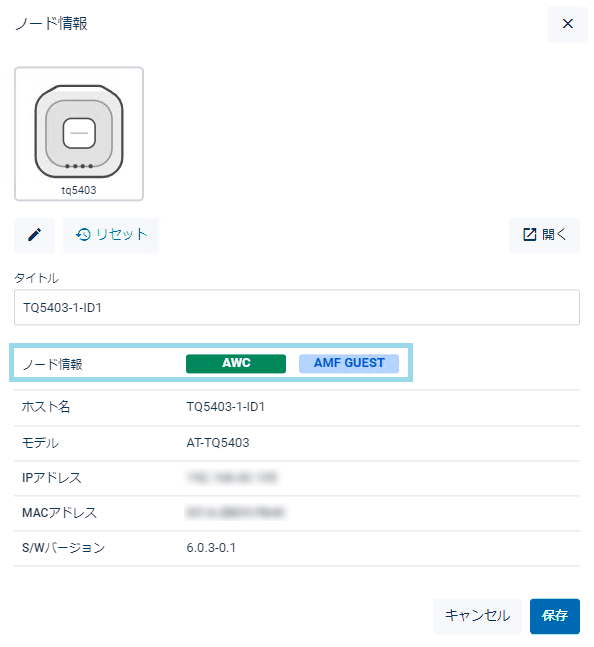Click the キャンセル cancel button

coord(477,616)
